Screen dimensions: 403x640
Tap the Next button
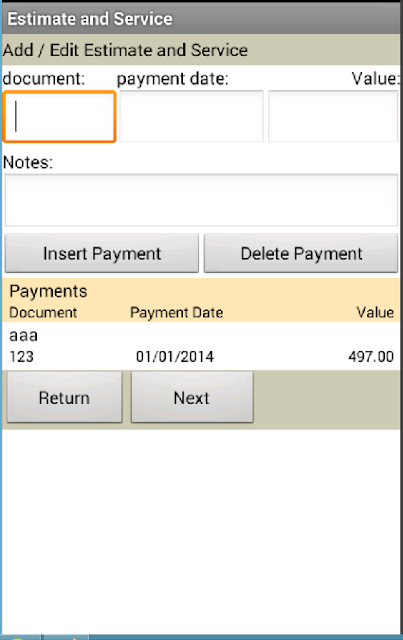(192, 397)
